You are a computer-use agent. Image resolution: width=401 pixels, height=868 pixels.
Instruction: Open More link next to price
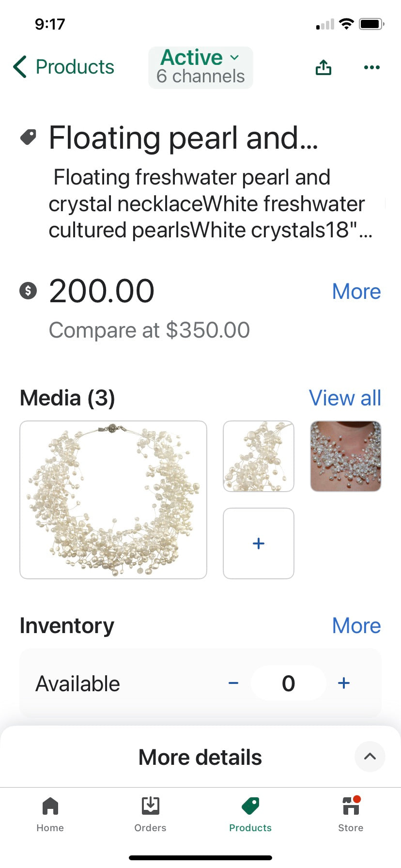tap(356, 292)
